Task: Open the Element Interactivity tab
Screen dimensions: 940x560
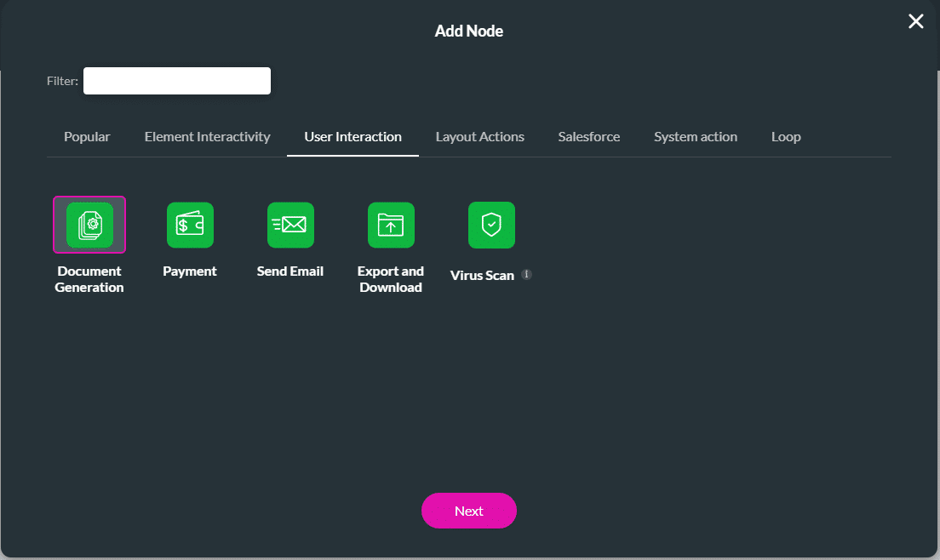Action: [207, 136]
